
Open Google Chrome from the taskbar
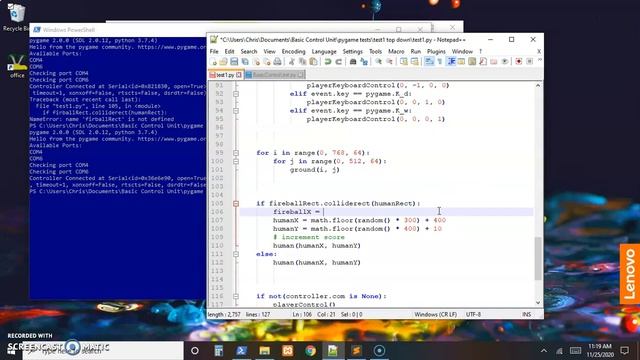coord(310,351)
